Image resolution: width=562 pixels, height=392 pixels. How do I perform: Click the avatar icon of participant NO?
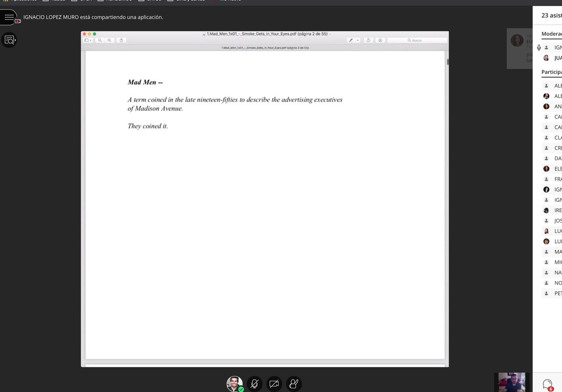pyautogui.click(x=546, y=283)
